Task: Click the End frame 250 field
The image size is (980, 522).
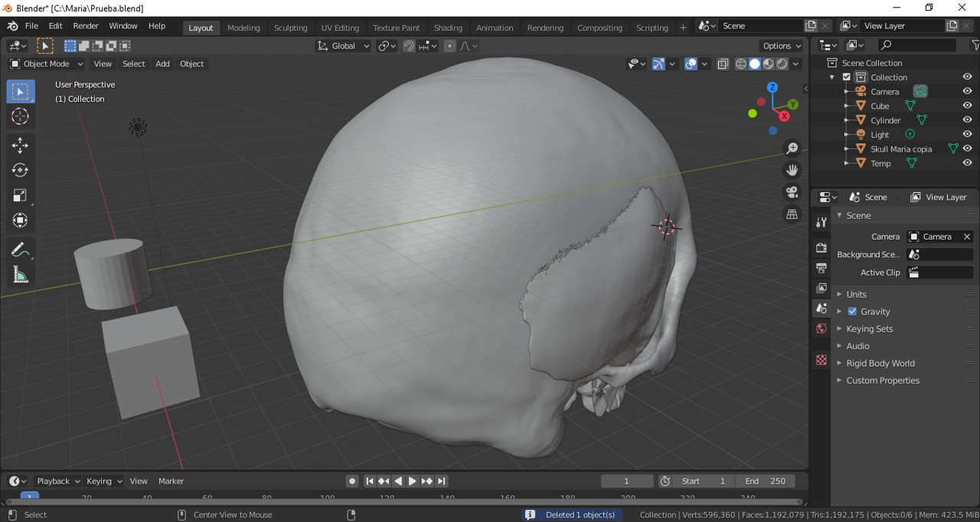Action: (x=766, y=481)
